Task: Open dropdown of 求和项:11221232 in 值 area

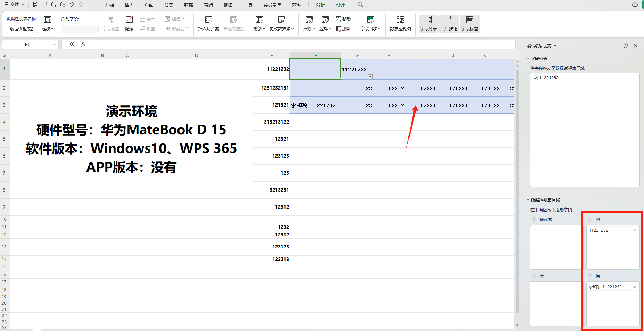Action: pos(634,287)
